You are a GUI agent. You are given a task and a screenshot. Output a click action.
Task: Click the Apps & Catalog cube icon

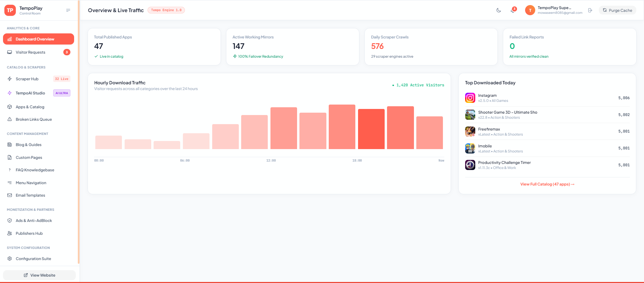(10, 107)
